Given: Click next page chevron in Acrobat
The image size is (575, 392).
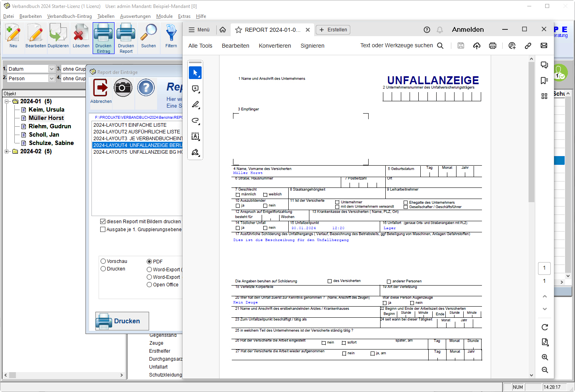Looking at the screenshot, I should tap(545, 309).
